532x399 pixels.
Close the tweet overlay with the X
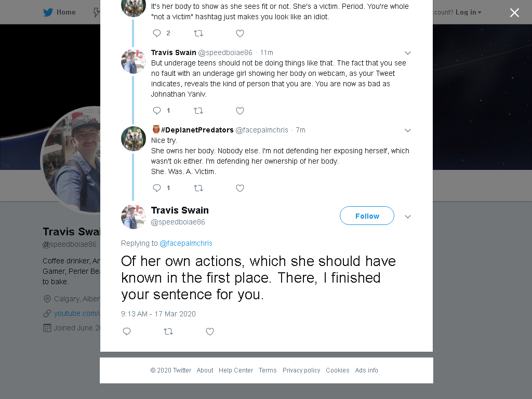[514, 12]
